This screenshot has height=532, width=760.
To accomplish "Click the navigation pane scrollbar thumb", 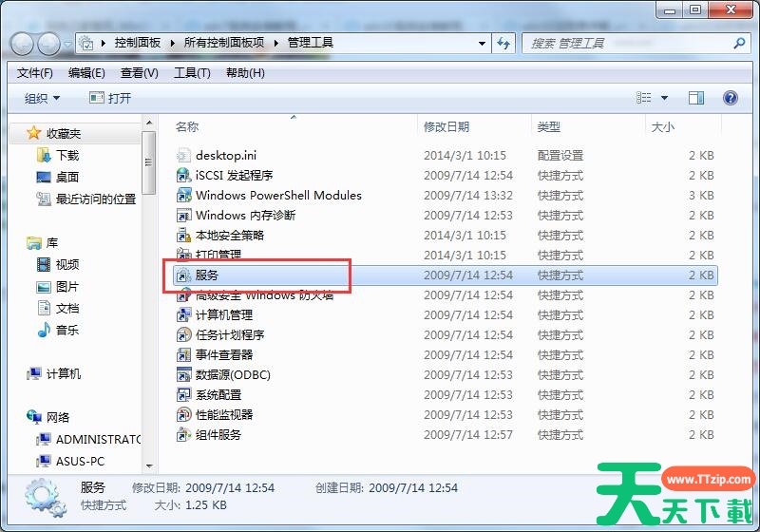I will 149,162.
